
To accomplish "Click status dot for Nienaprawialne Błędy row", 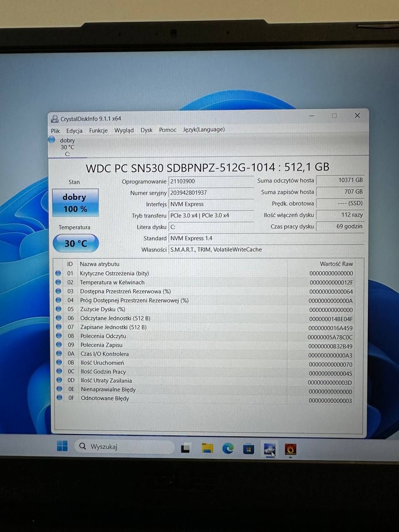I will tap(59, 389).
